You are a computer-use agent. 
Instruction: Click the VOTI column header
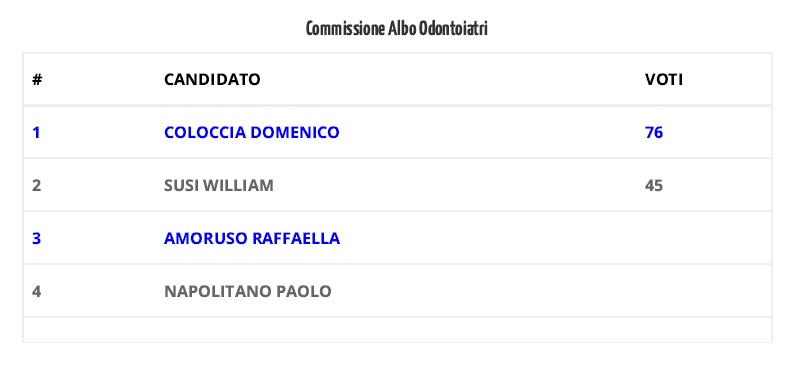(663, 79)
